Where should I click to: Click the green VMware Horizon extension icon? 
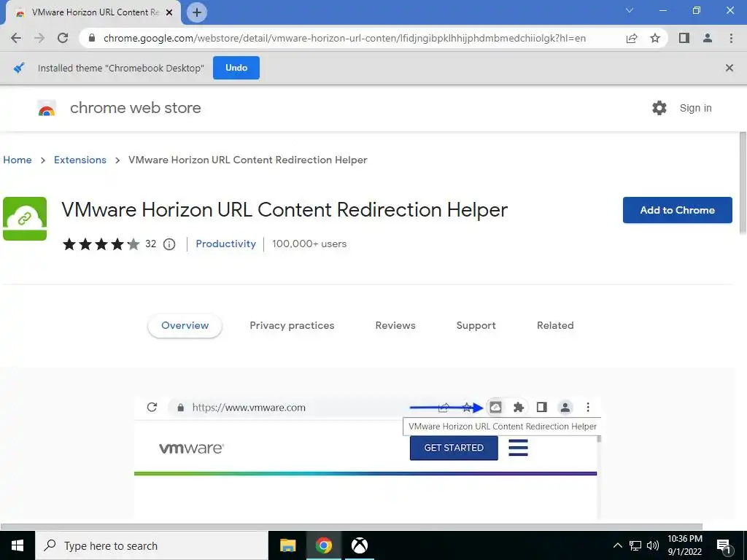25,219
